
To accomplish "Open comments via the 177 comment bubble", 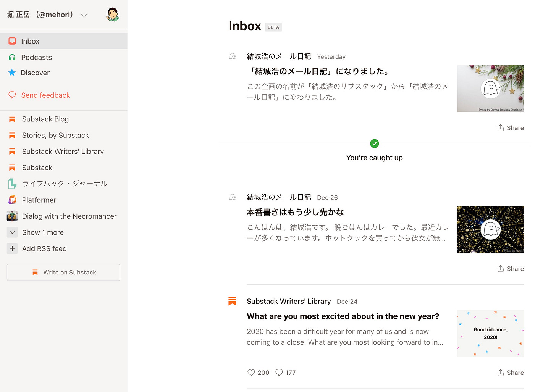I will (279, 373).
